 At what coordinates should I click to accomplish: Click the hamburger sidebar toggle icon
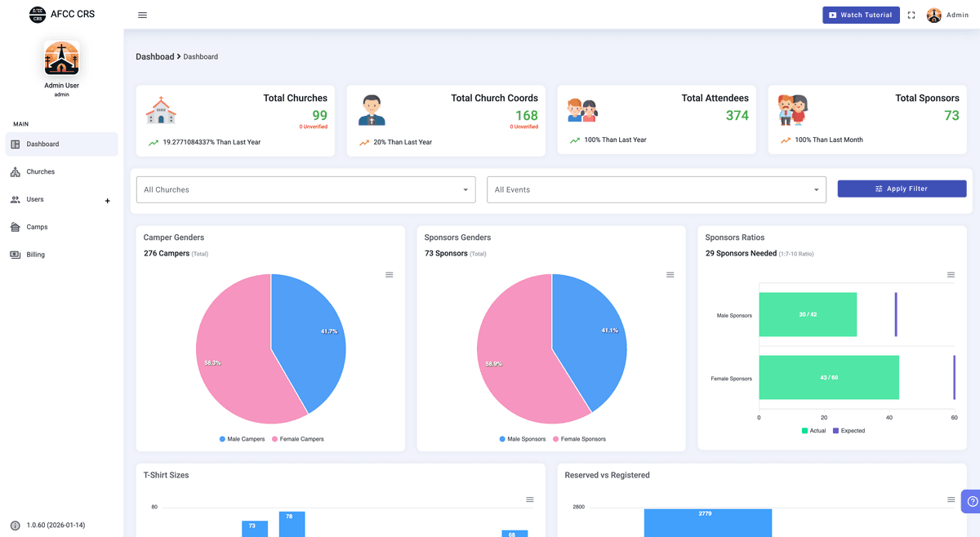(142, 15)
